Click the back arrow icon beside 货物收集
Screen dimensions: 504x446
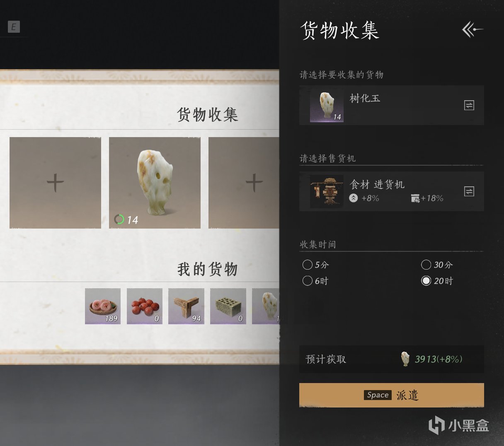472,30
